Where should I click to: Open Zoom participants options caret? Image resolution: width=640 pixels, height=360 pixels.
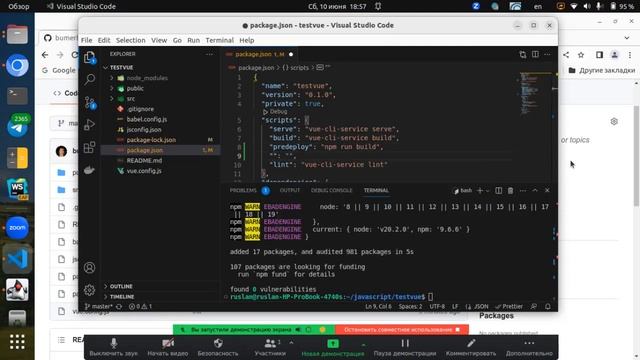tap(291, 342)
